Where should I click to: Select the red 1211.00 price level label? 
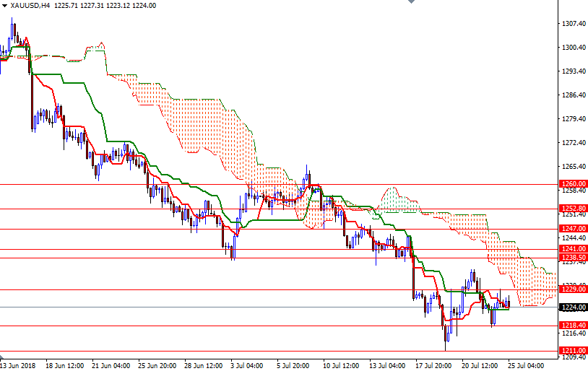tap(574, 351)
